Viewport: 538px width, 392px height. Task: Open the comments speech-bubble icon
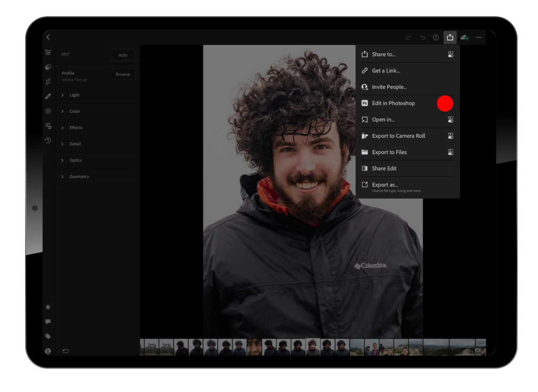tap(48, 322)
